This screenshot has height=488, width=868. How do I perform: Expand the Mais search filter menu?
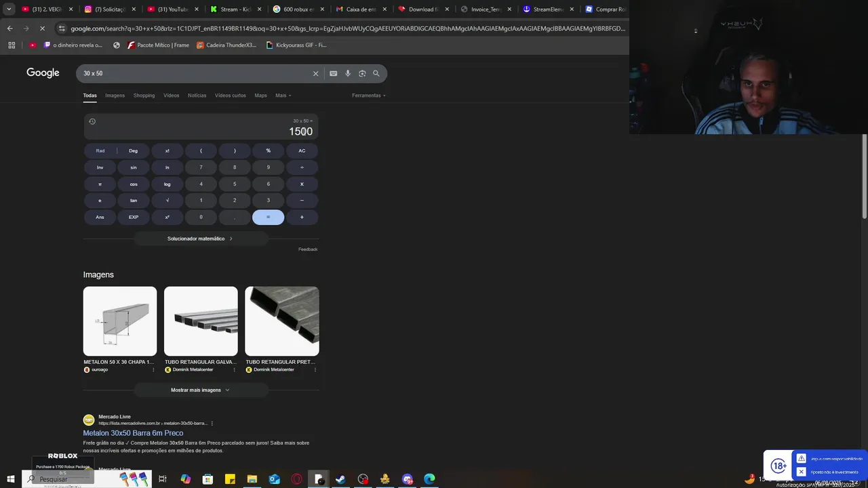(x=283, y=96)
